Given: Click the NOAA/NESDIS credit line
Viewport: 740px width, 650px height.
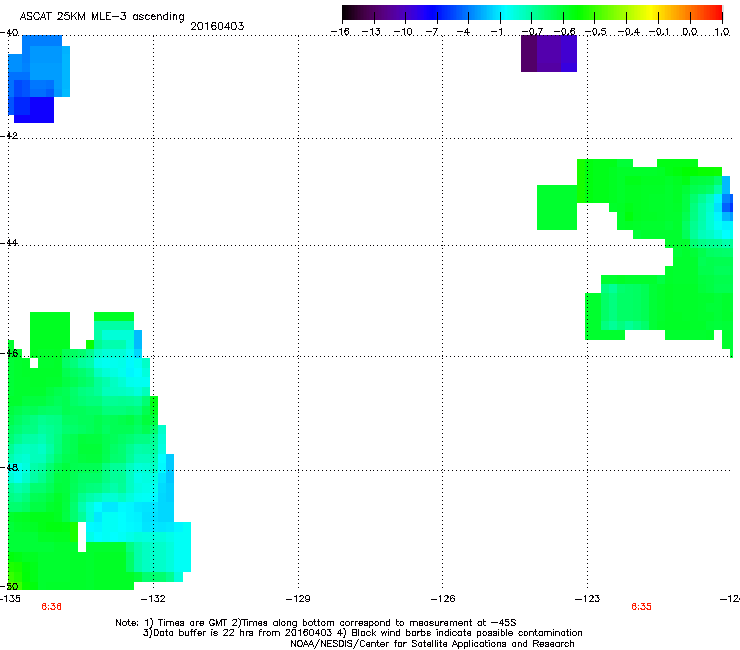Looking at the screenshot, I should (432, 644).
